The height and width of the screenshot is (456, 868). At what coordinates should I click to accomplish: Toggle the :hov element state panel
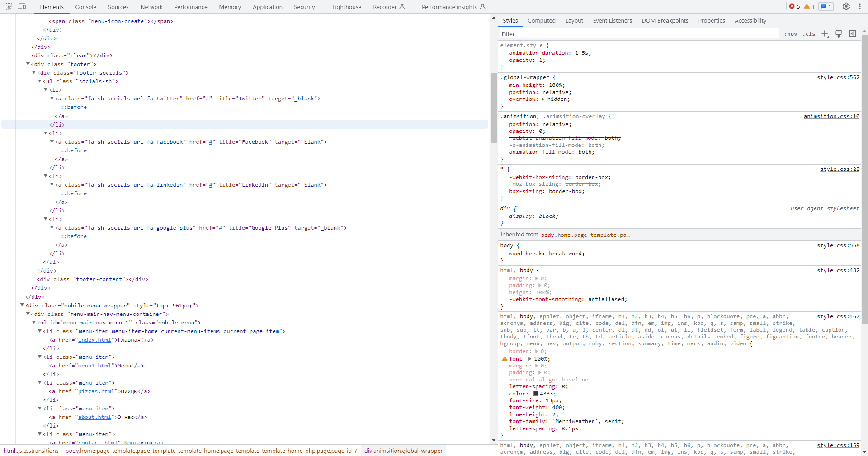click(791, 34)
